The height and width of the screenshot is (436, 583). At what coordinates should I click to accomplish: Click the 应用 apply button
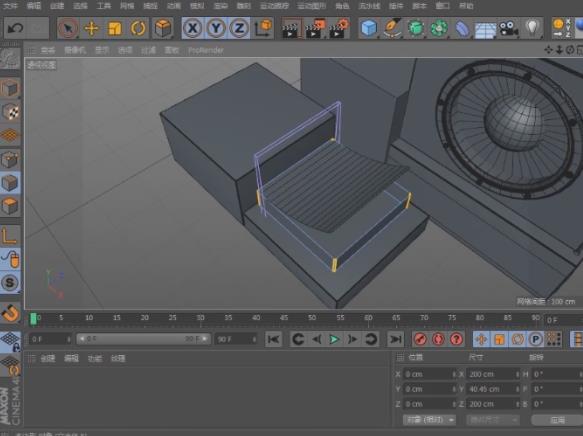click(x=557, y=420)
